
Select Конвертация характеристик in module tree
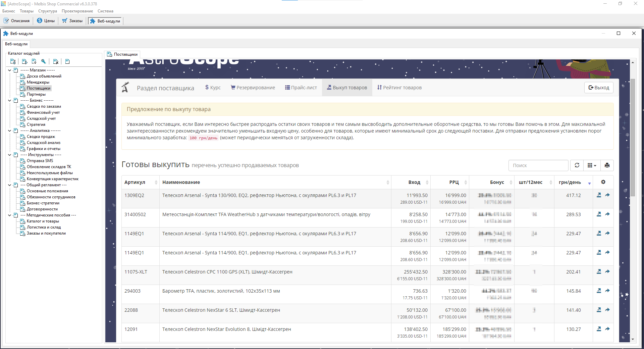pyautogui.click(x=53, y=179)
